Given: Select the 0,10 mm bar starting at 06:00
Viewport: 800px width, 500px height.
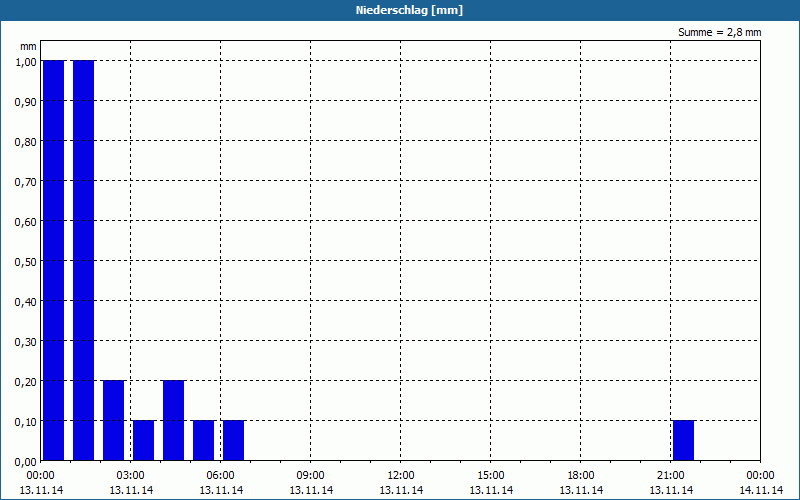Looking at the screenshot, I should click(234, 440).
